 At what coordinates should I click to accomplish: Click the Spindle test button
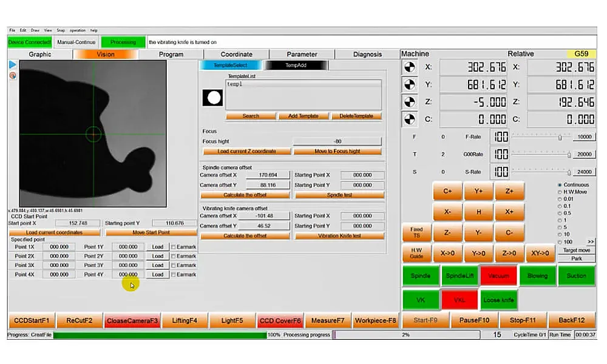click(339, 195)
